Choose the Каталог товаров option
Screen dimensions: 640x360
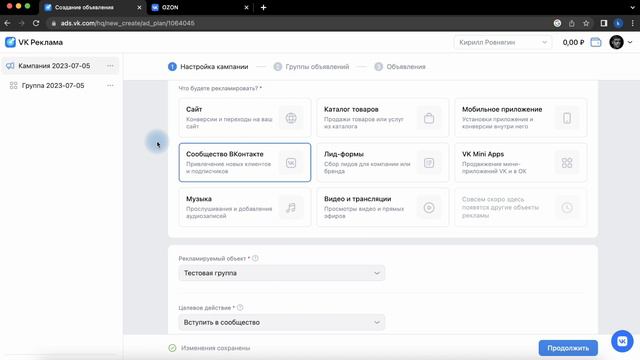(383, 118)
